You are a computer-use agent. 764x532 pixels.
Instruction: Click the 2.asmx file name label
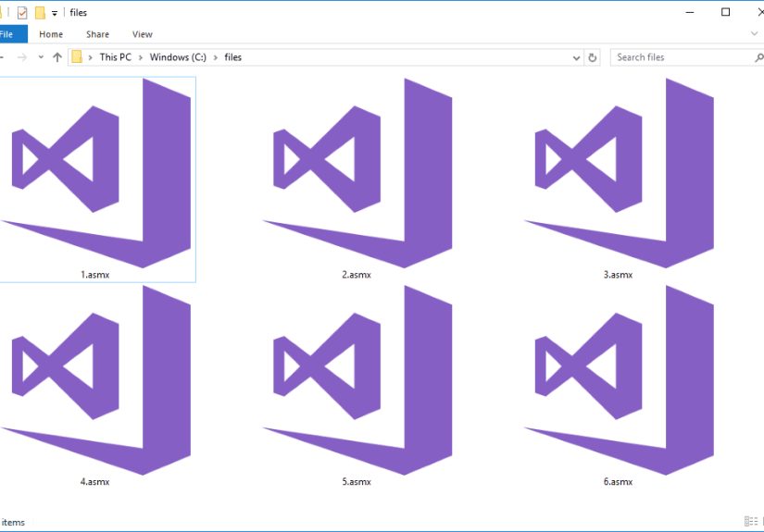click(x=357, y=275)
